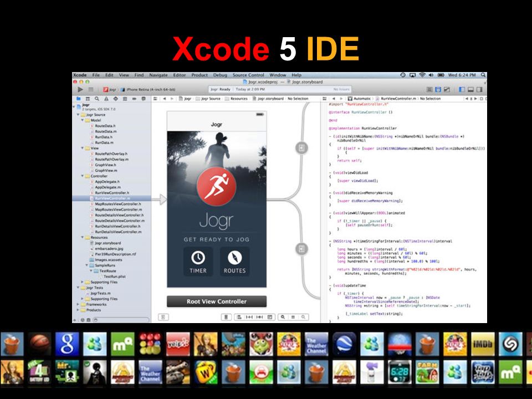Toggle the Navigator panel visibility
This screenshot has height=399, width=532.
(x=462, y=90)
